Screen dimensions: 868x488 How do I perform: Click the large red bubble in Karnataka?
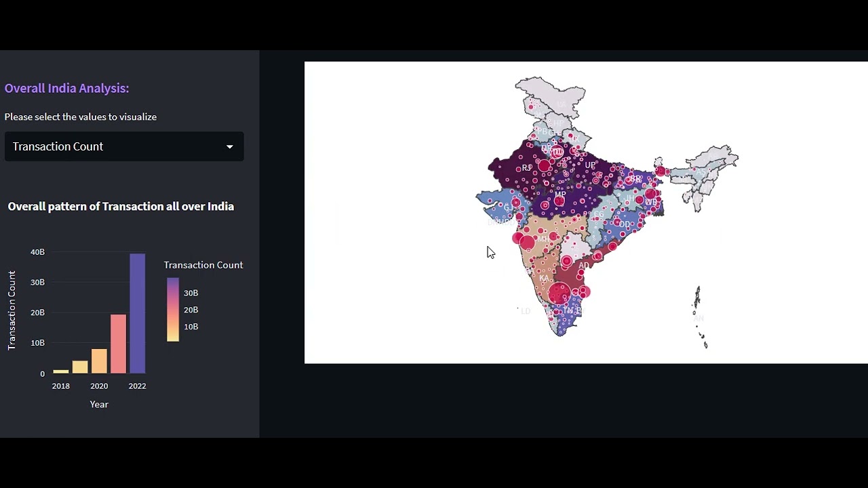[x=559, y=294]
